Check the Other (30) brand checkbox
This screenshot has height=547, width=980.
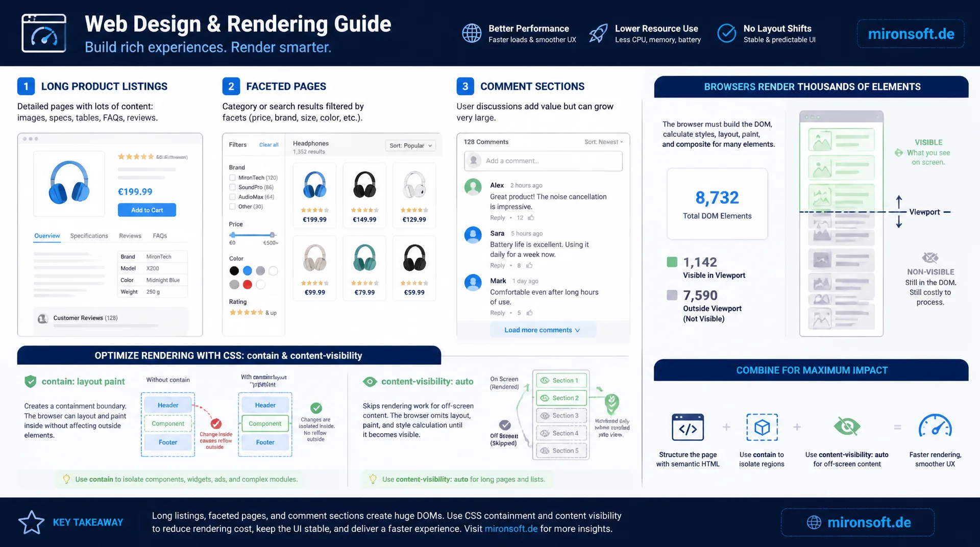click(232, 207)
